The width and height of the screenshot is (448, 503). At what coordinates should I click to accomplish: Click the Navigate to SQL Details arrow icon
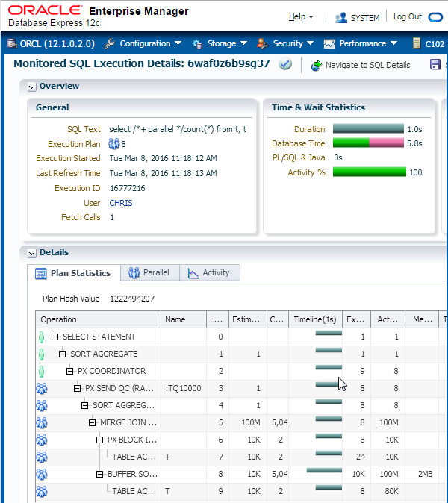click(316, 66)
